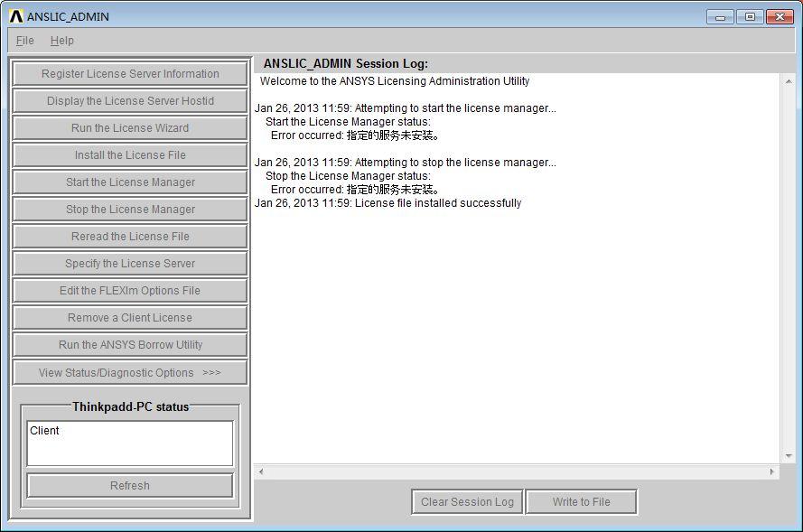The image size is (803, 532).
Task: Click 'License file installed successfully' log line
Action: pyautogui.click(x=387, y=203)
